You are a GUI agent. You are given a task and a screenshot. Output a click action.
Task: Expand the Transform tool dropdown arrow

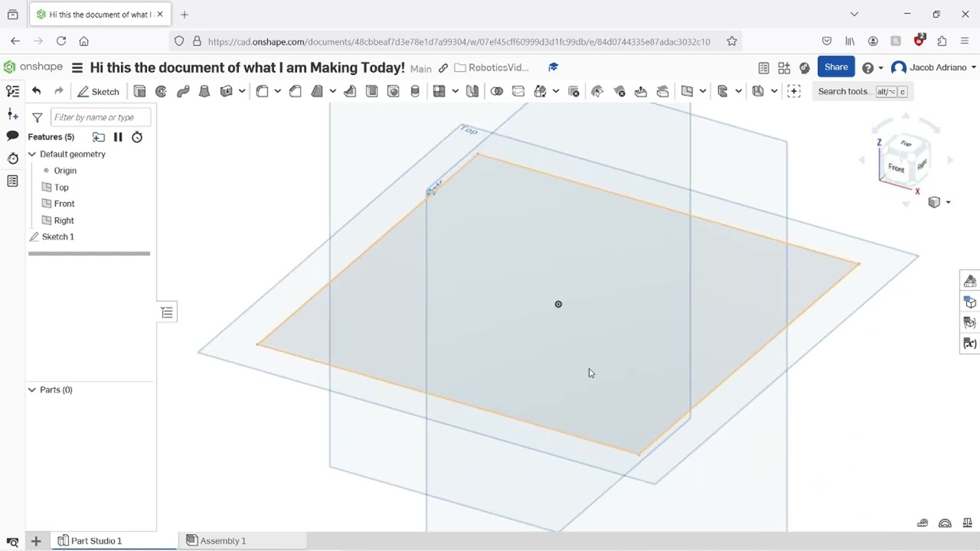point(556,91)
